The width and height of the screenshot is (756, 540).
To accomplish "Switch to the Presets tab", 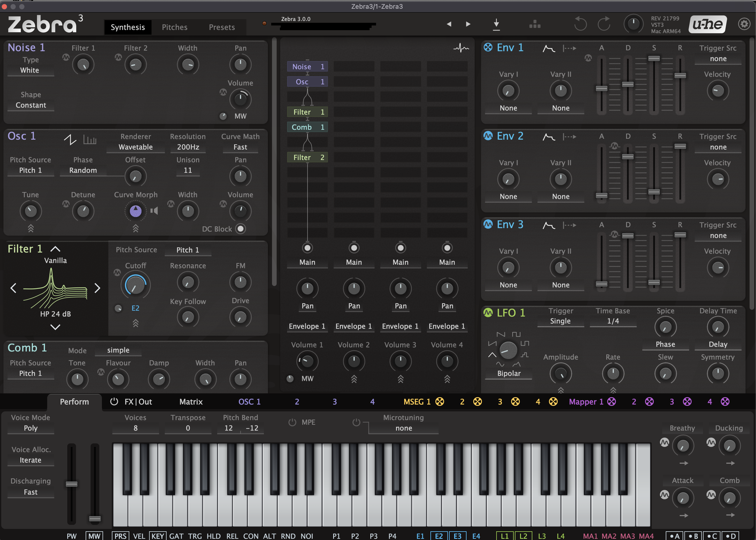I will click(x=222, y=27).
